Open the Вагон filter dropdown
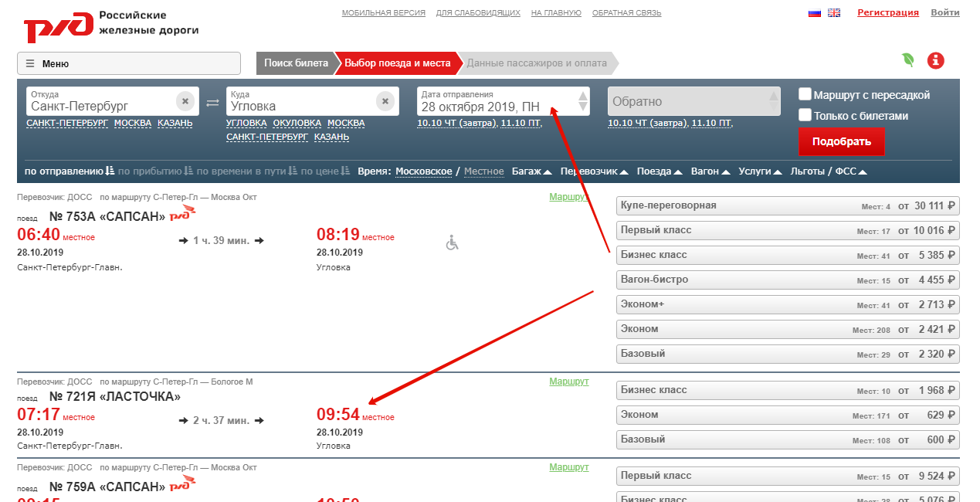 click(x=710, y=171)
